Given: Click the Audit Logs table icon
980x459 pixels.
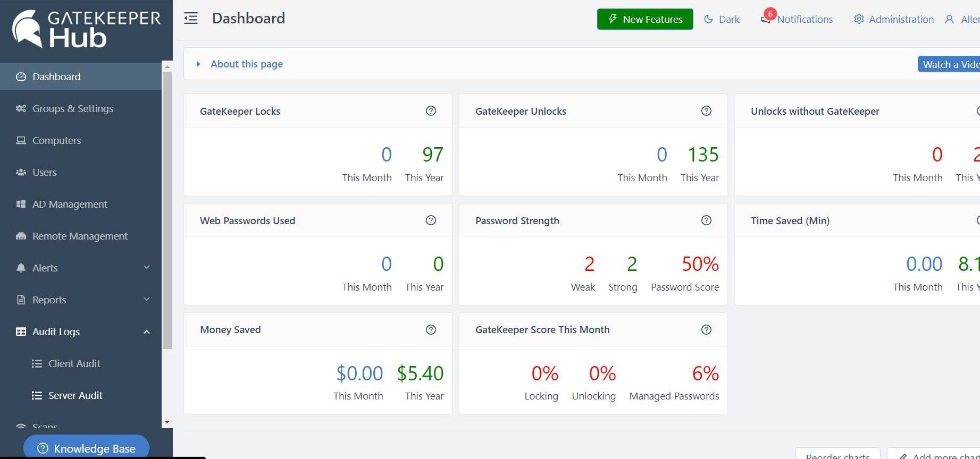Looking at the screenshot, I should point(21,331).
